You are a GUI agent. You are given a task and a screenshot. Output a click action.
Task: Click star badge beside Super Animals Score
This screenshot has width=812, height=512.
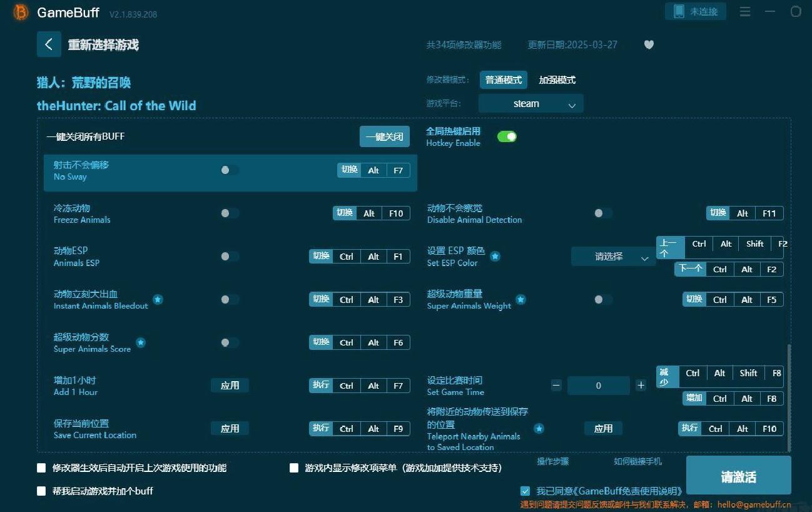point(141,342)
